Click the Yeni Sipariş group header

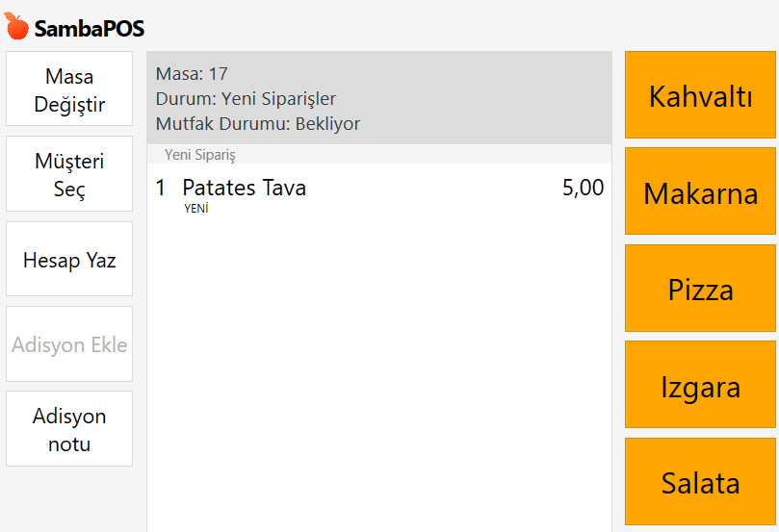click(x=200, y=154)
